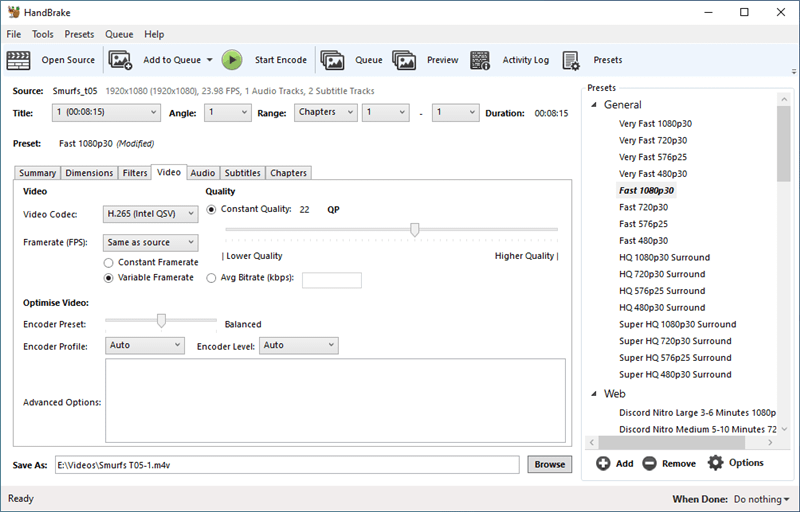Click the Encoder Preset slider handle

[x=161, y=321]
